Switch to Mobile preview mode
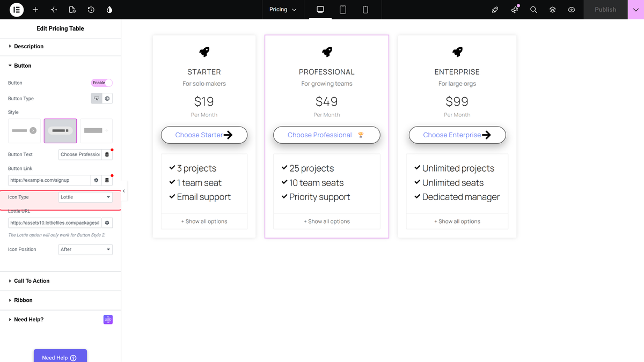The width and height of the screenshot is (644, 362). (365, 10)
